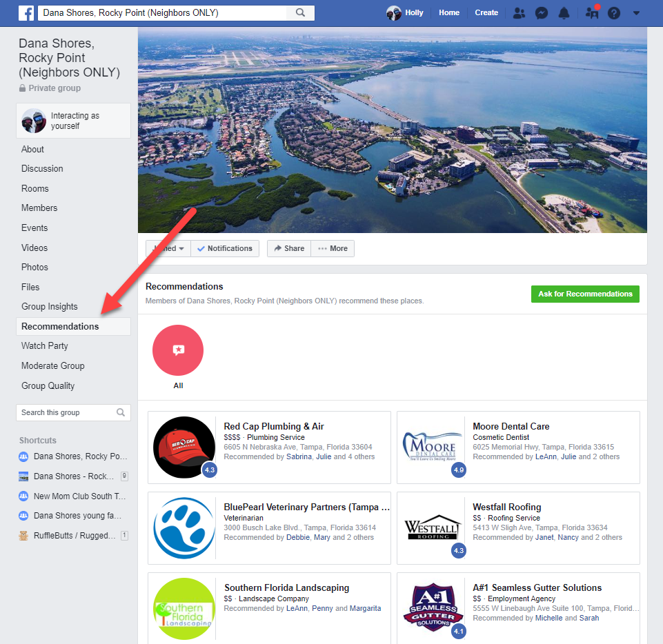Open the Friend Requests icon
Screen dimensions: 663x644
pos(519,13)
